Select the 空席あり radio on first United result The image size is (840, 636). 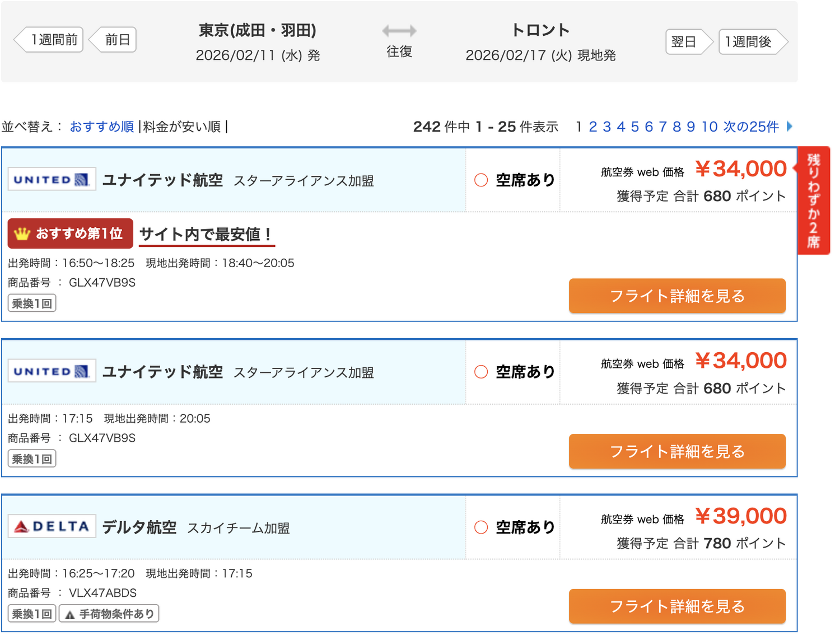click(480, 180)
